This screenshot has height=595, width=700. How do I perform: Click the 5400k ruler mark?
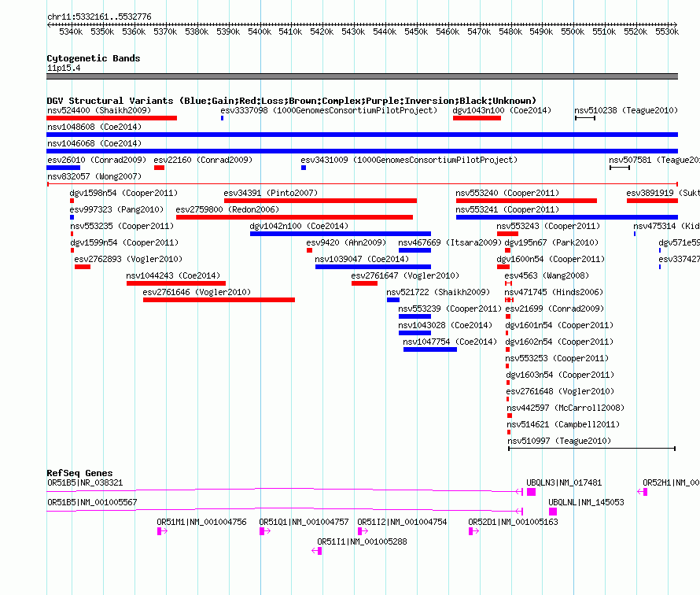260,31
